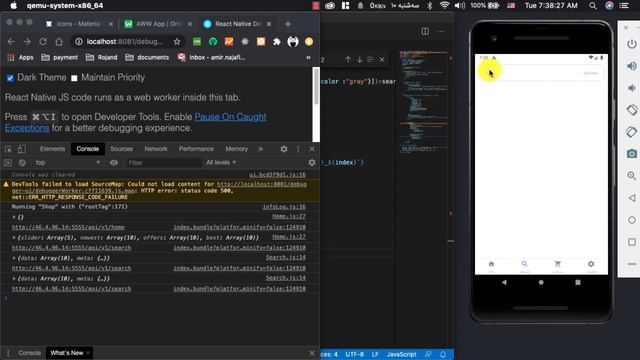Image resolution: width=640 pixels, height=360 pixels.
Task: Select the Console tab in the bottom drawer
Action: click(29, 353)
